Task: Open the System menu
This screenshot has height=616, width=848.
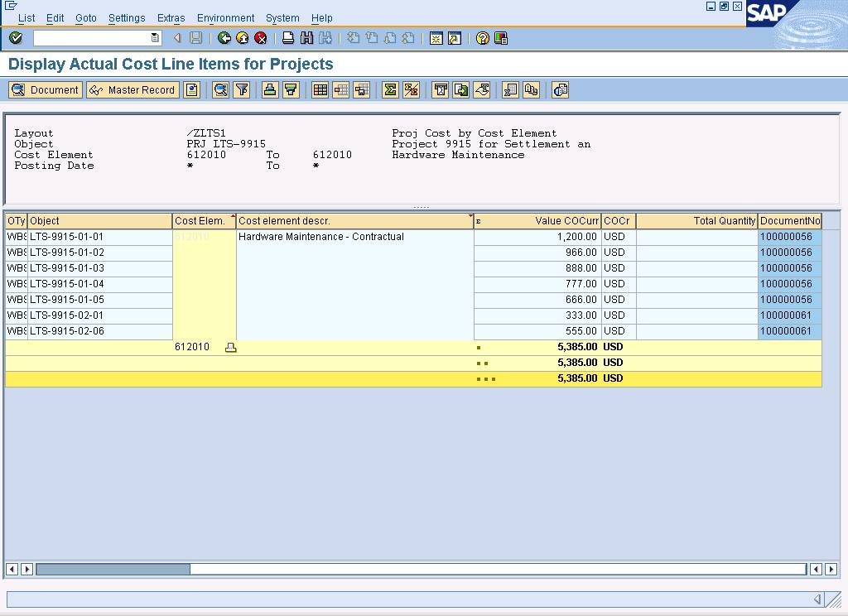Action: click(282, 18)
